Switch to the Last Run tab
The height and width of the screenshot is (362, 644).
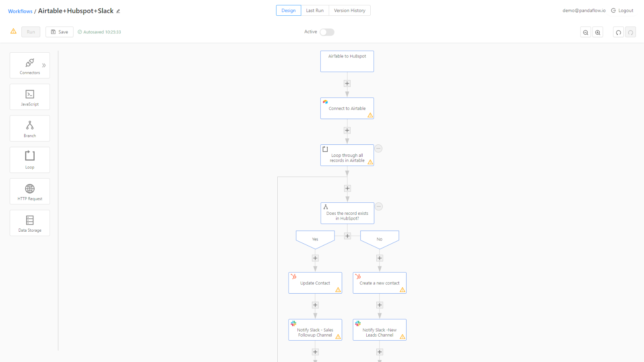tap(315, 10)
